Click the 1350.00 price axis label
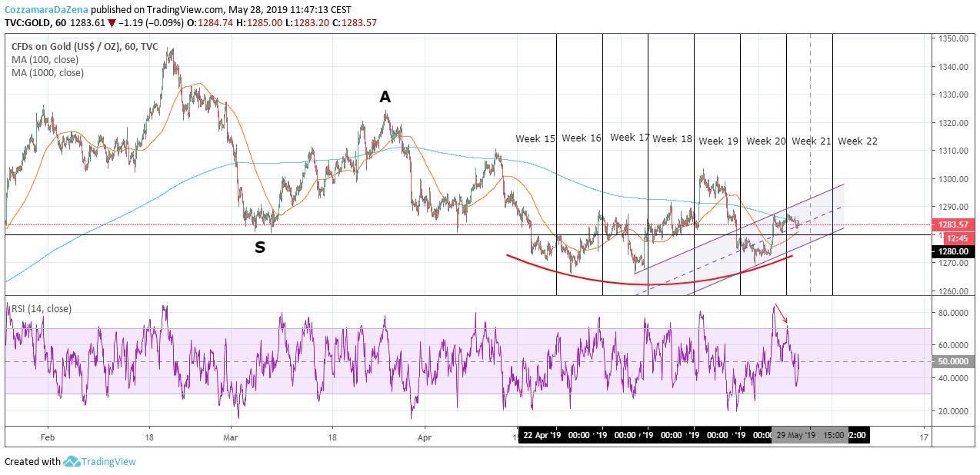The image size is (980, 475). tap(954, 38)
